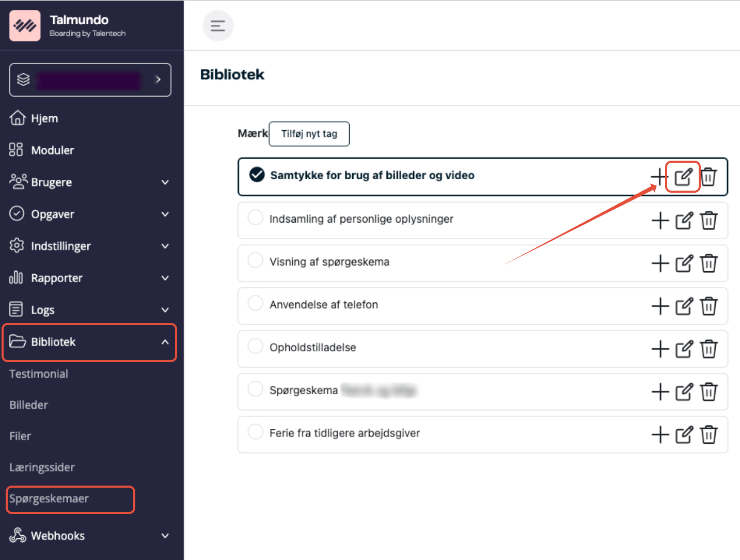Open the organization selector box
Screen dimensions: 740x560
coord(90,80)
